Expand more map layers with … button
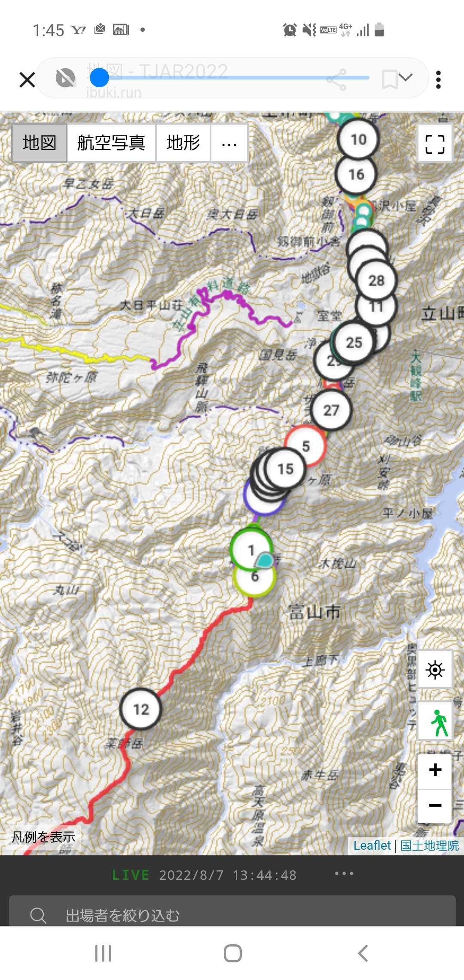464x980 pixels. tap(229, 144)
